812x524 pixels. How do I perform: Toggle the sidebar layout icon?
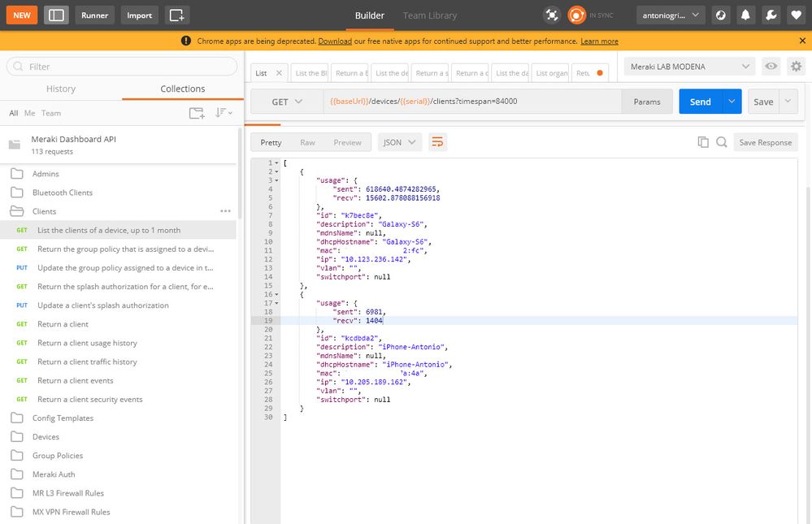point(56,15)
